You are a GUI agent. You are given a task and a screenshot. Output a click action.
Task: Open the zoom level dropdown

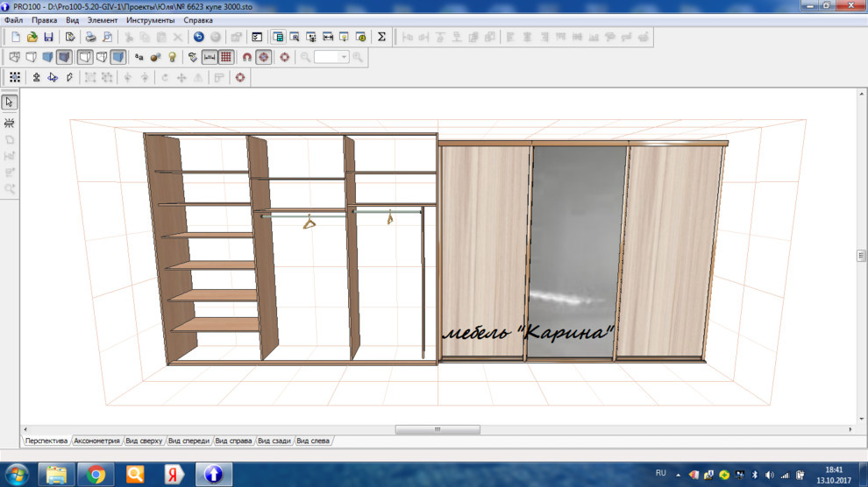pos(344,57)
